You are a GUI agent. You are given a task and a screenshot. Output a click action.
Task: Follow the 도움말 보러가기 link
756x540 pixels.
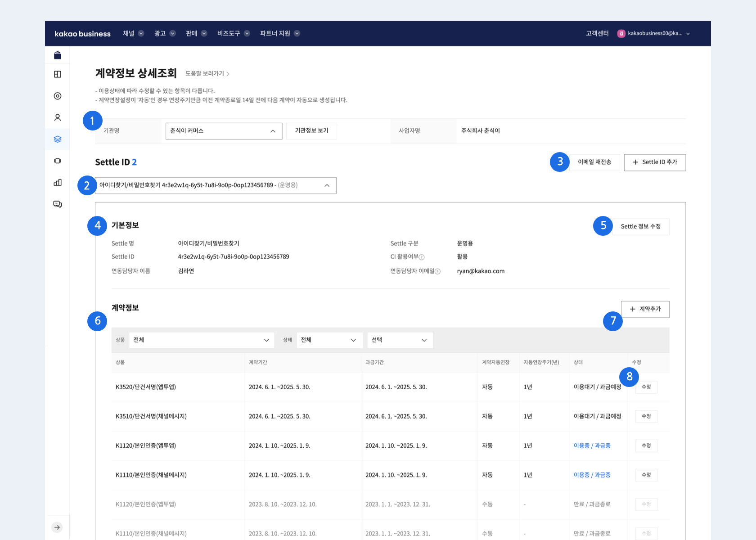point(207,74)
